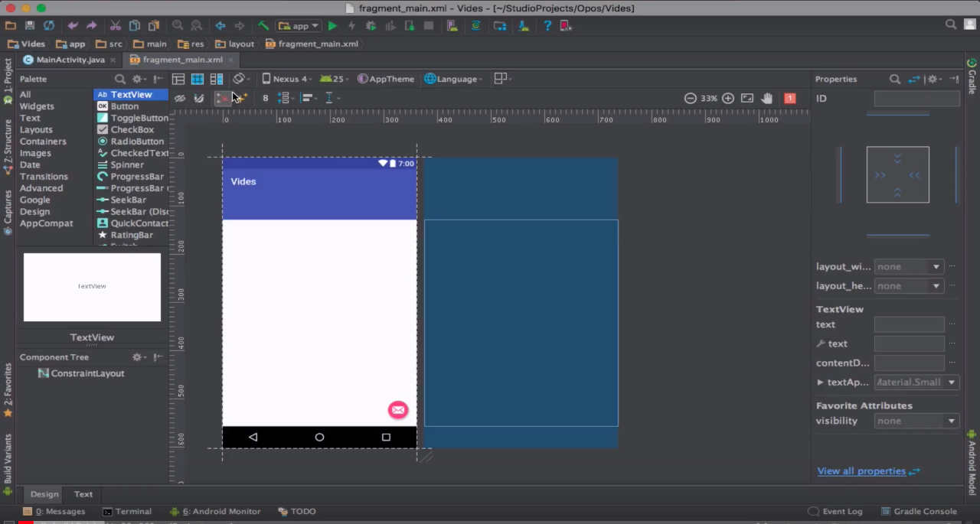980x524 pixels.
Task: Zoom in the design canvas
Action: [x=728, y=99]
